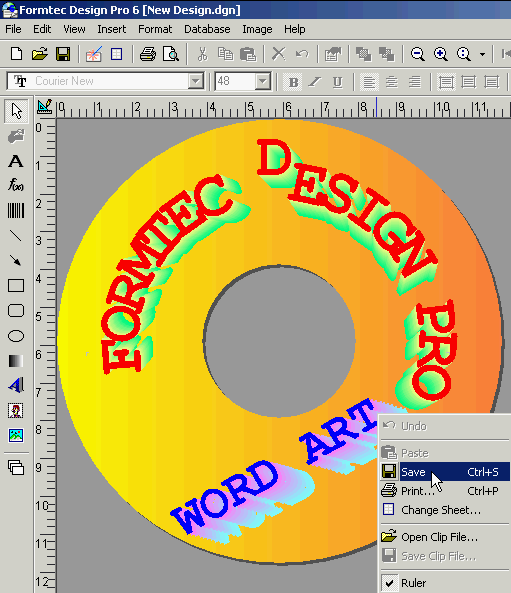Open the Help menu
This screenshot has width=511, height=593.
[x=295, y=29]
